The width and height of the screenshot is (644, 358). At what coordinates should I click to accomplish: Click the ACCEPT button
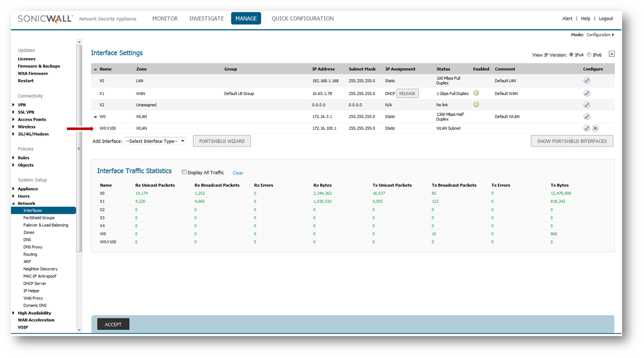113,325
